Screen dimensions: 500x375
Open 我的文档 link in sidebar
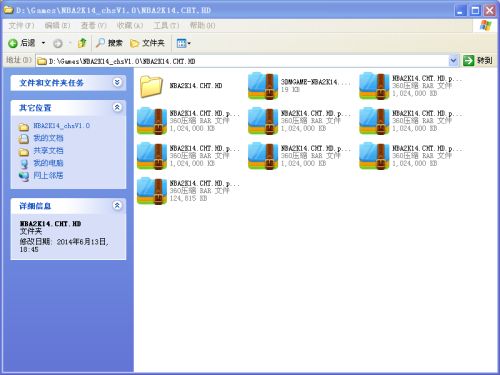[x=48, y=138]
